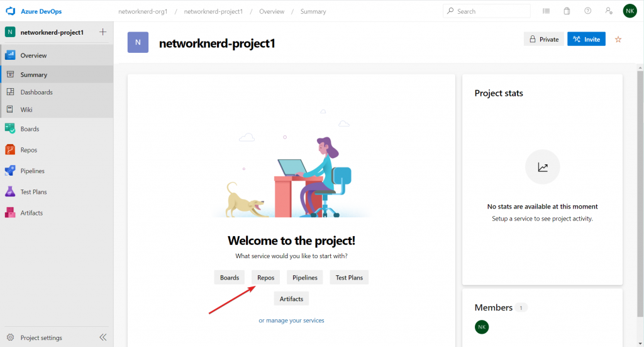
Task: Open the NK account avatar in header
Action: (630, 11)
